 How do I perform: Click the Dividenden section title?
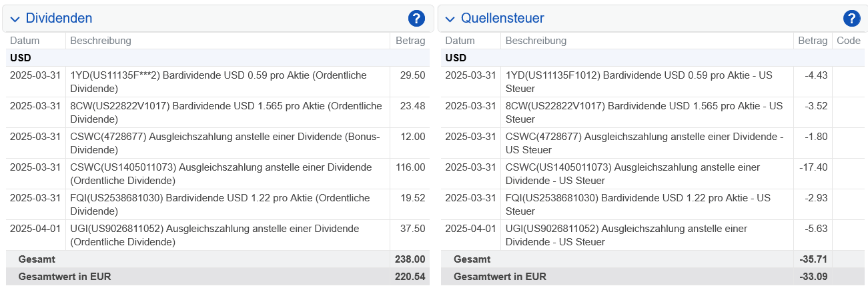click(x=59, y=19)
